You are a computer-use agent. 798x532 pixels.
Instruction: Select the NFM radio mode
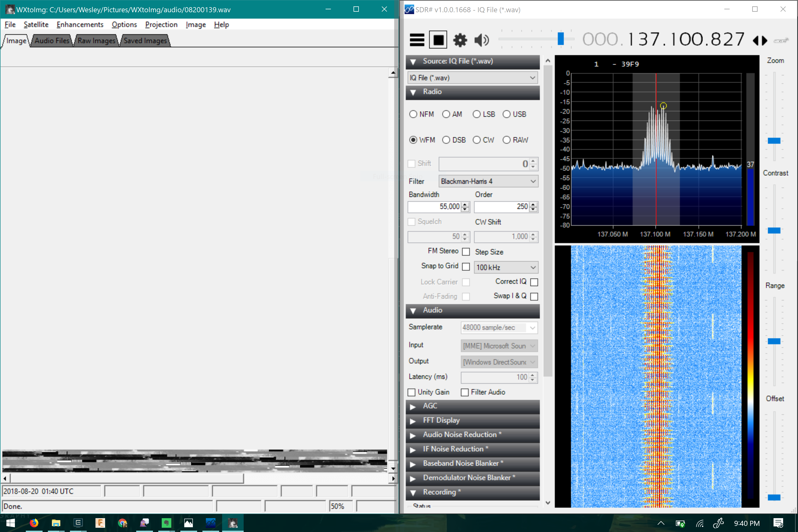point(414,114)
